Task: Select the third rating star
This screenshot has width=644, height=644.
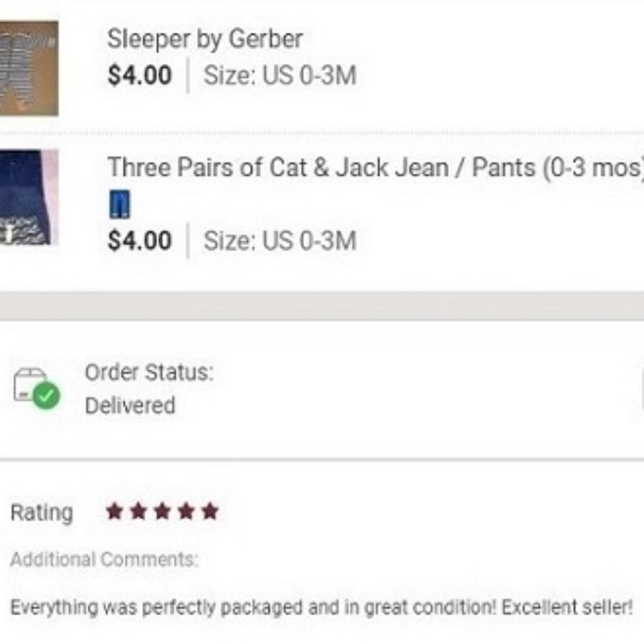Action: tap(162, 511)
